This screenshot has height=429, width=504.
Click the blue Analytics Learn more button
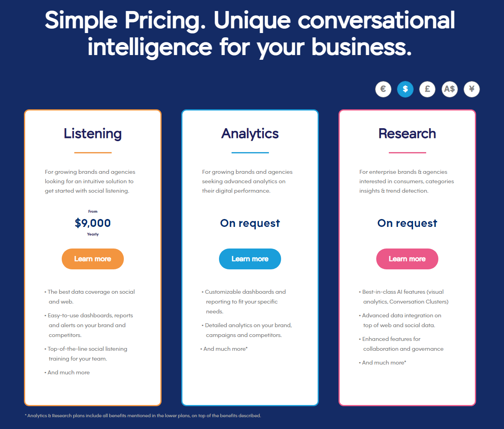250,259
